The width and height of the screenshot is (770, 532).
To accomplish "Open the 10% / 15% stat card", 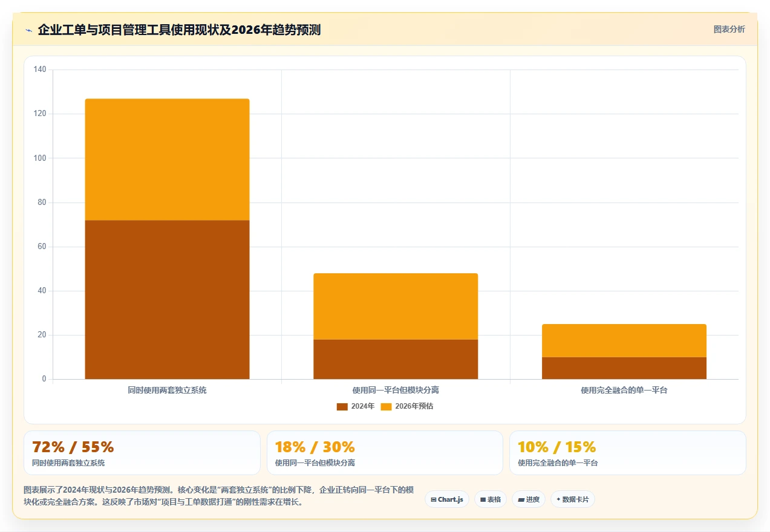I will click(628, 453).
